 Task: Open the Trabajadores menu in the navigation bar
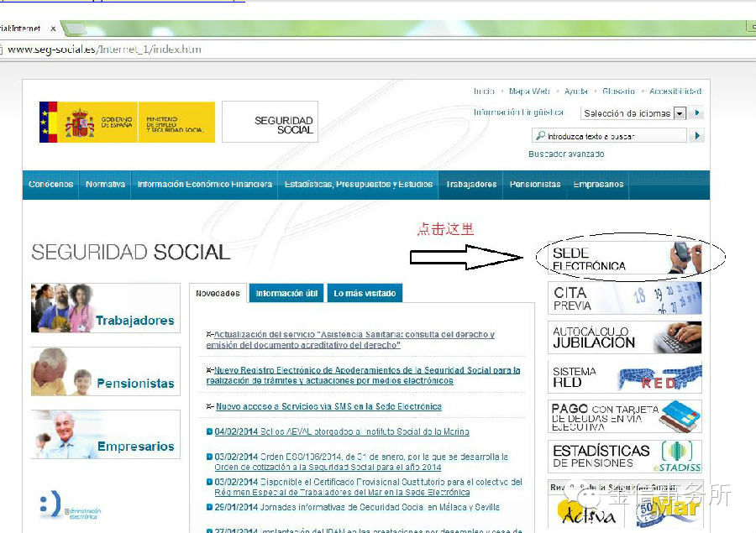[x=471, y=185]
